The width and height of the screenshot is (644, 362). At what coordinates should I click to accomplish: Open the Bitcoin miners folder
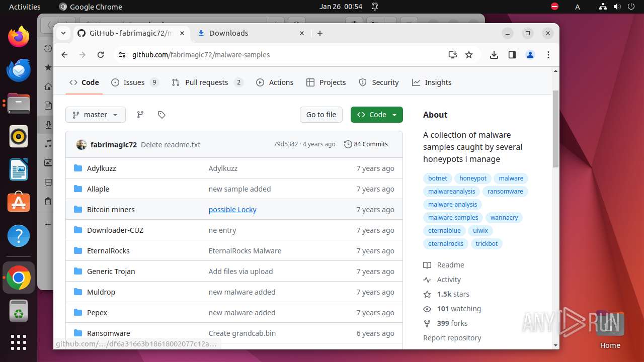(111, 210)
